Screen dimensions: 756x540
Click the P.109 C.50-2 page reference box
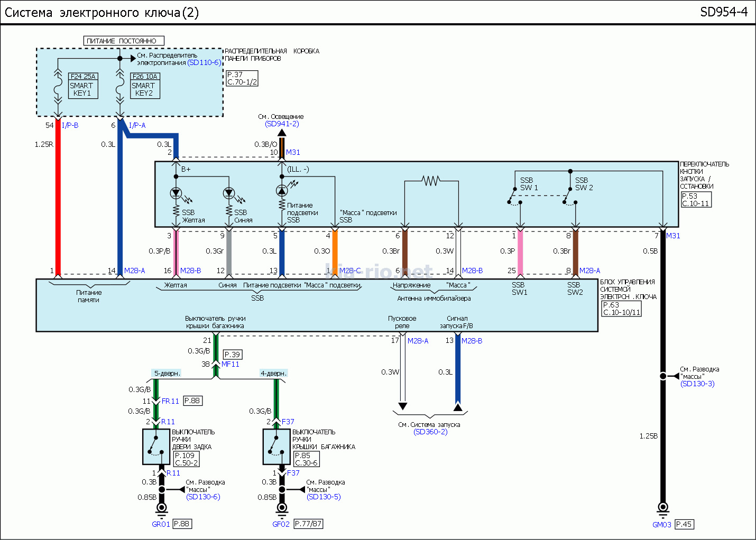187,459
